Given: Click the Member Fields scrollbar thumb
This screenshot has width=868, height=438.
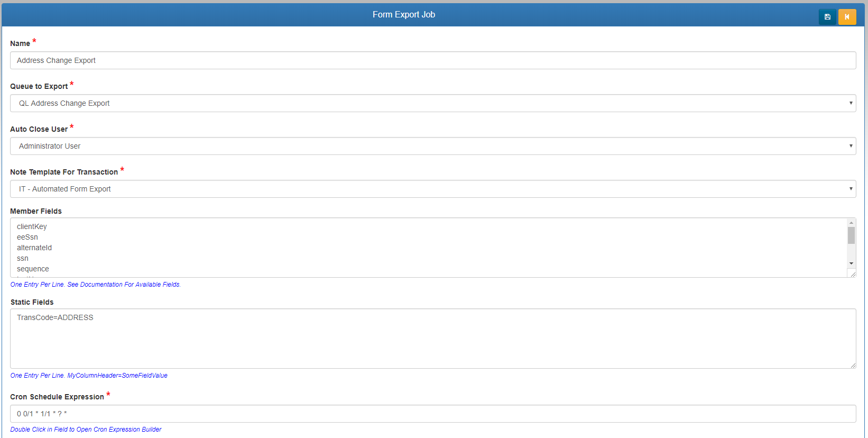Looking at the screenshot, I should coord(851,235).
